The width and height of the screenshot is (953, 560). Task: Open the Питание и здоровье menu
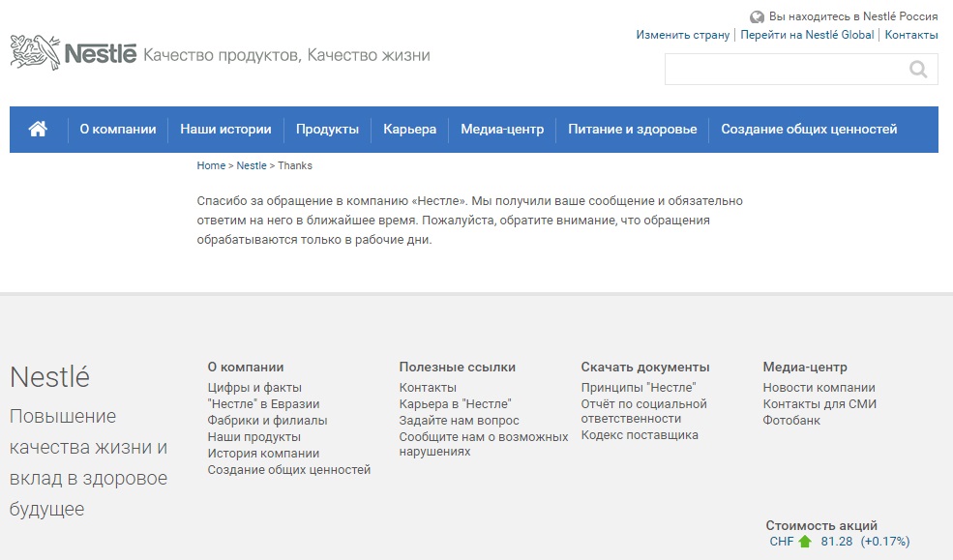(632, 130)
